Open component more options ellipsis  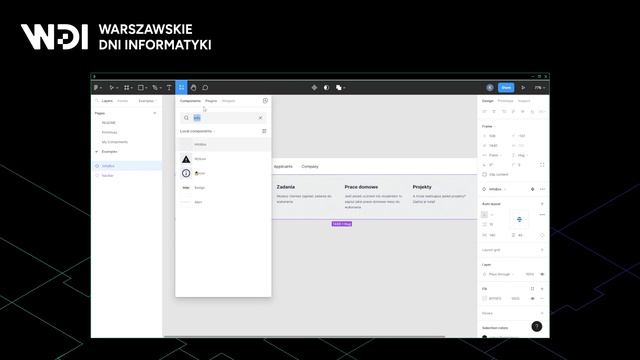542,189
